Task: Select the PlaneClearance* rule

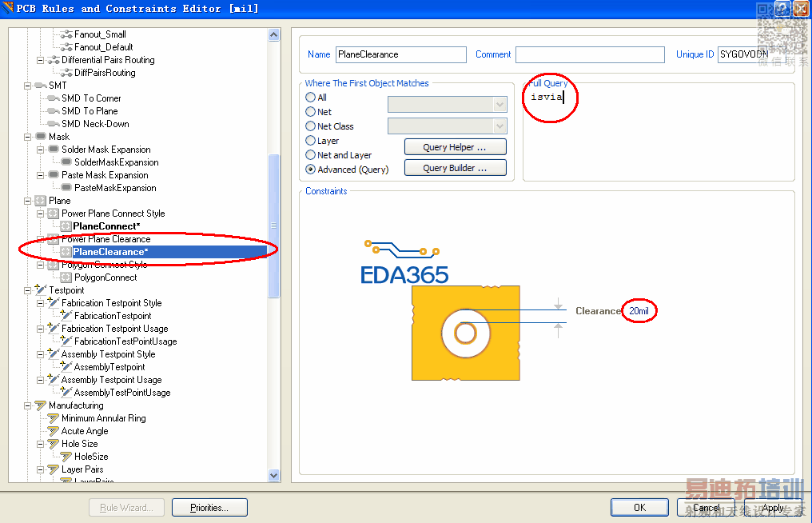Action: click(110, 252)
